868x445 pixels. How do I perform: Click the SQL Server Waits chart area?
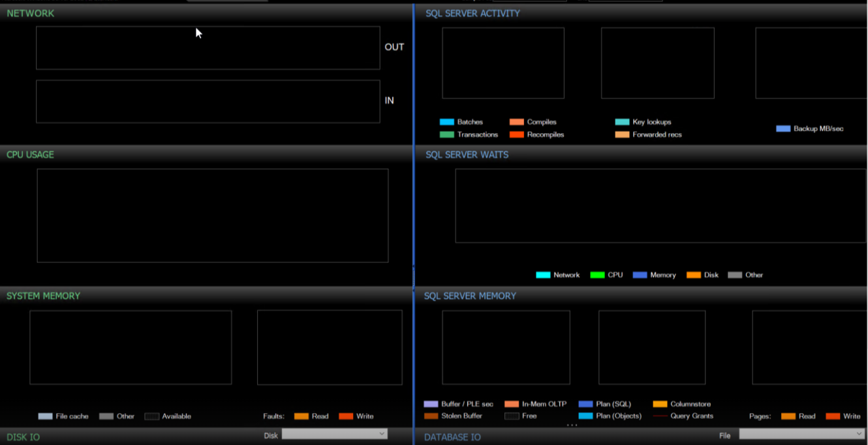(660, 206)
